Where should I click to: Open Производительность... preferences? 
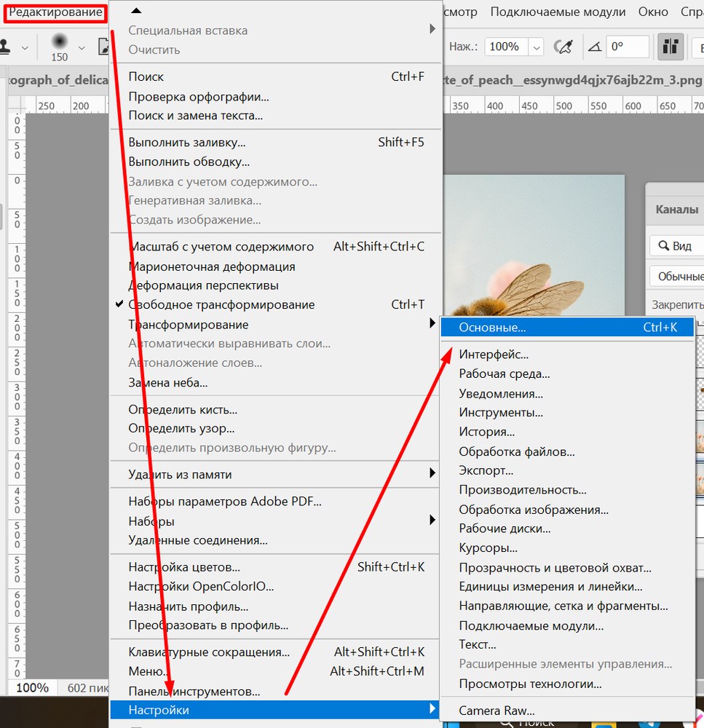[x=522, y=490]
